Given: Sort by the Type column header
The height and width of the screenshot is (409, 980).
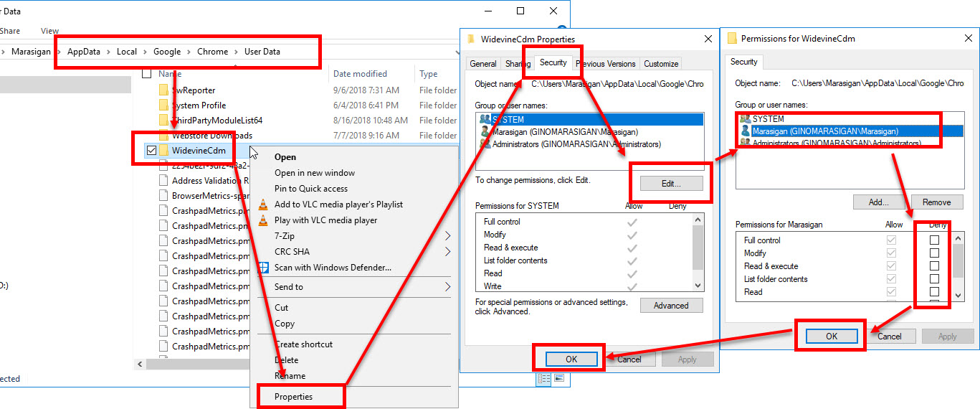Looking at the screenshot, I should [x=429, y=74].
